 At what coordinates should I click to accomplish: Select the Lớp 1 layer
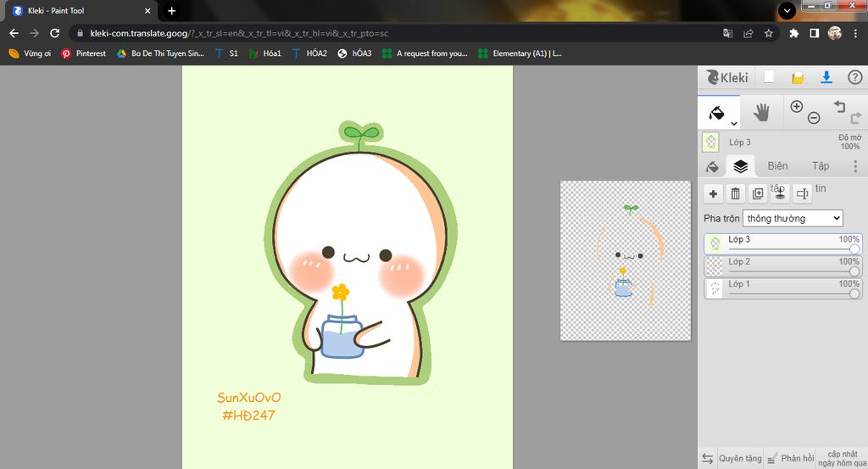(x=782, y=288)
